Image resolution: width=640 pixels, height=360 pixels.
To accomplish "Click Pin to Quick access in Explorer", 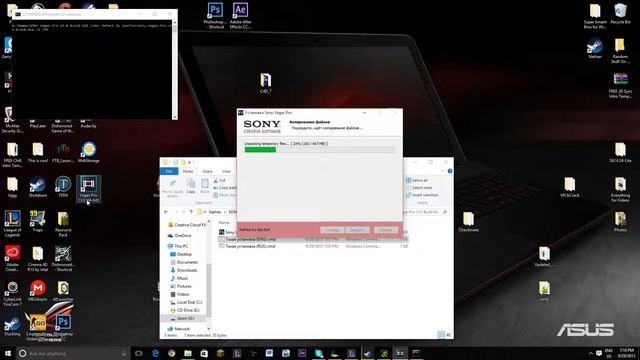I will tap(172, 188).
